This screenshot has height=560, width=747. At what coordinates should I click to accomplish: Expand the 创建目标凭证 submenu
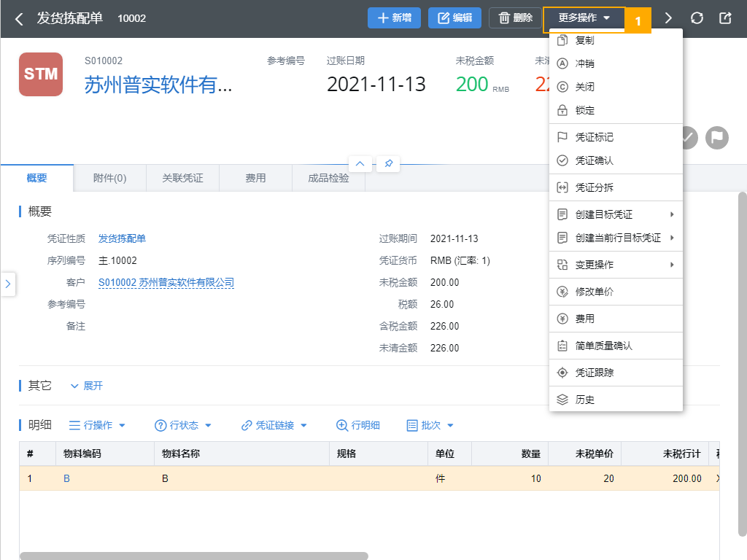click(616, 215)
